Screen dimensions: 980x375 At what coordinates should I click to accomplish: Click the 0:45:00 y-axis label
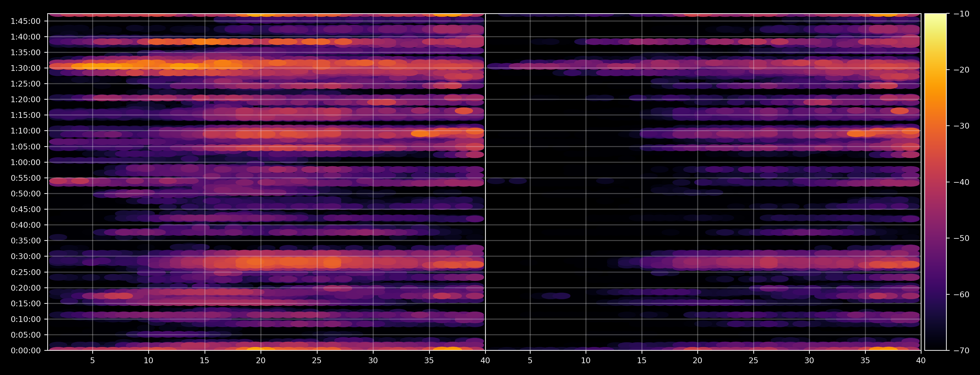26,209
